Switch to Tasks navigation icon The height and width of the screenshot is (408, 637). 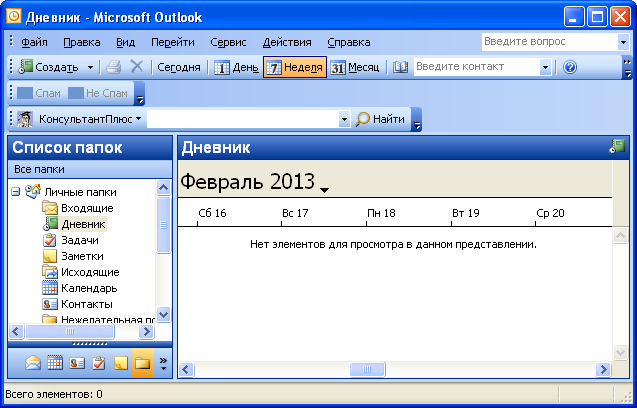click(99, 363)
